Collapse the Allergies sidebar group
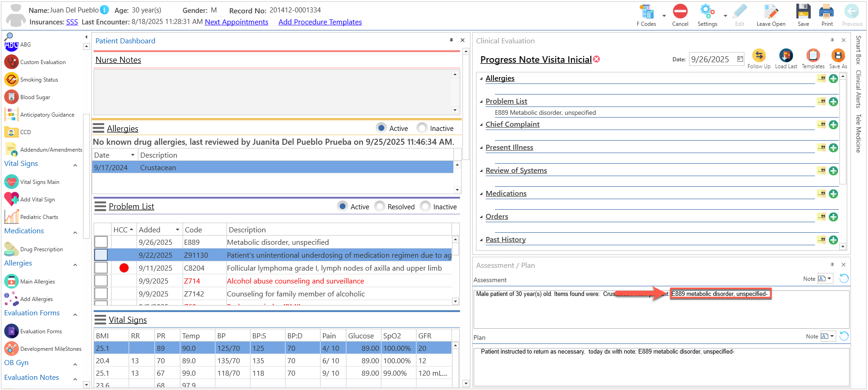The height and width of the screenshot is (390, 868). (x=75, y=265)
